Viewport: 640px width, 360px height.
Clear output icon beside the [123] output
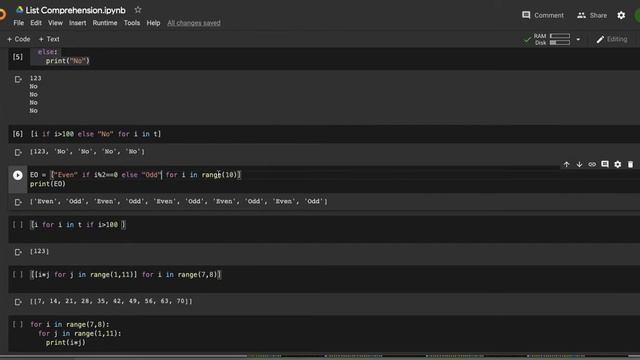[18, 252]
